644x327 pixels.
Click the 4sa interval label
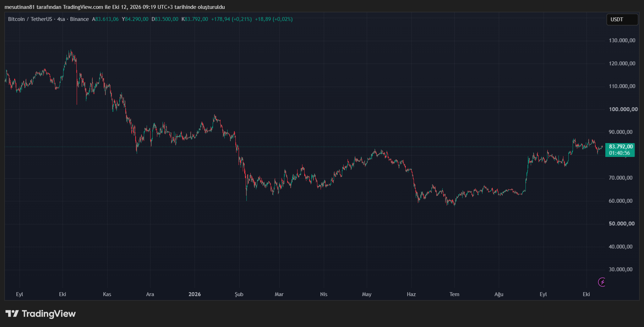pos(61,19)
